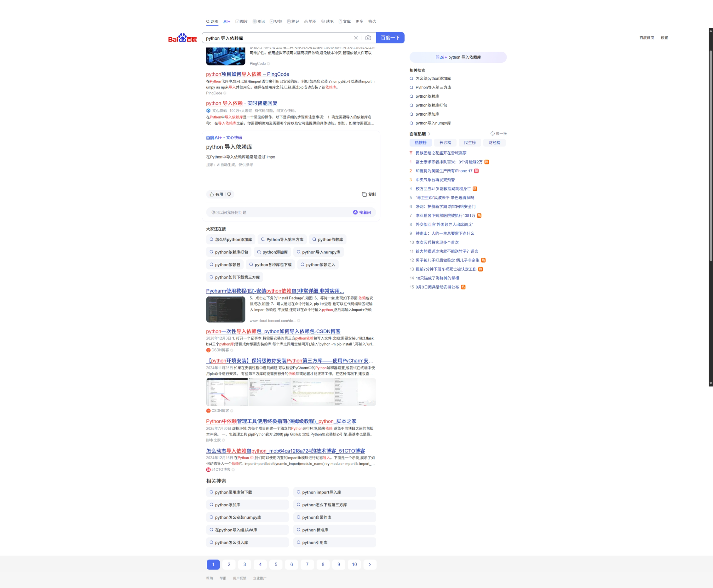
Task: Open 怎么动态导入依赖包python 51CTO result
Action: 285,451
